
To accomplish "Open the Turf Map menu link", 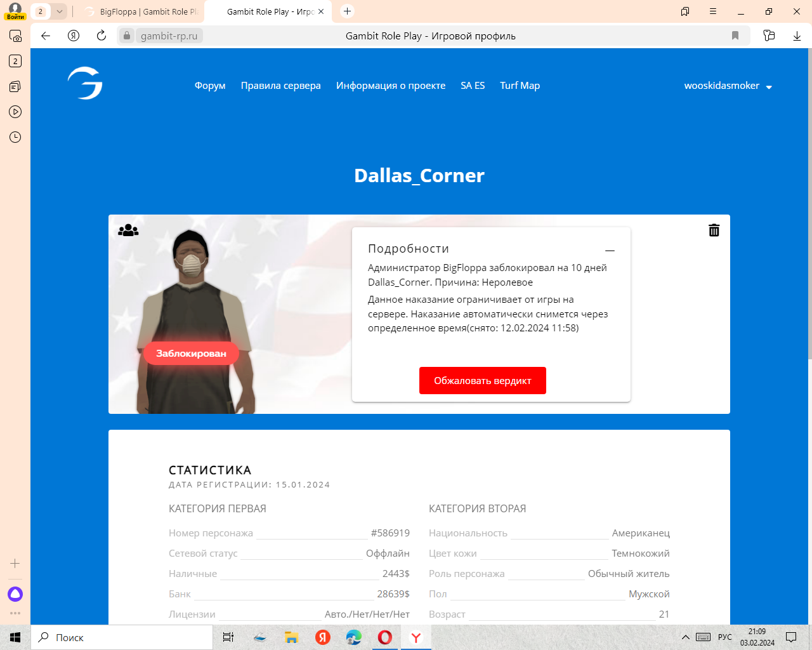I will tap(520, 86).
